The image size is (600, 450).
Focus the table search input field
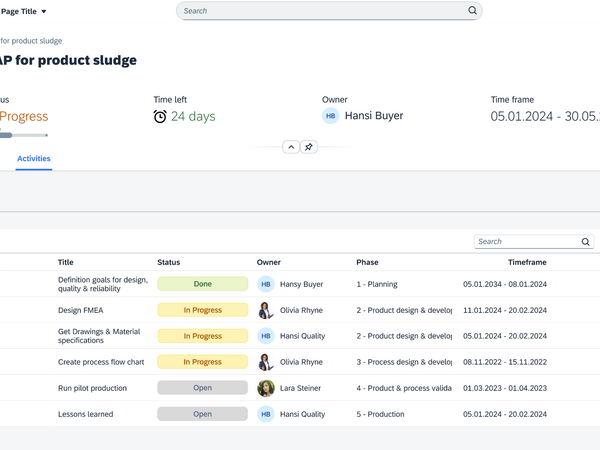point(525,242)
